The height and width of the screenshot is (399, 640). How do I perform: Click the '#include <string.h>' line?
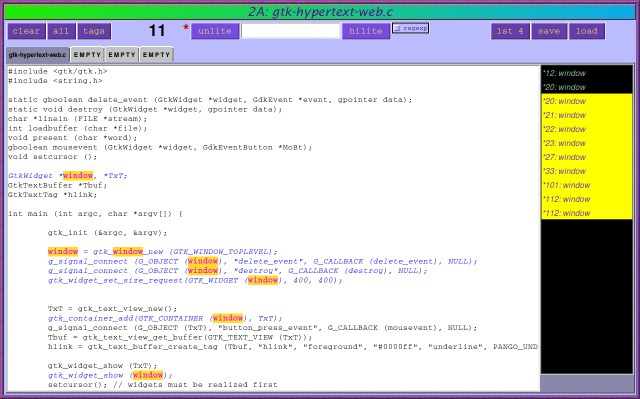click(55, 81)
